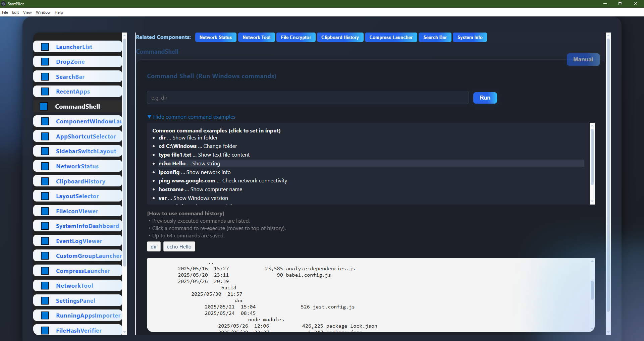Open the Window menu

click(43, 12)
